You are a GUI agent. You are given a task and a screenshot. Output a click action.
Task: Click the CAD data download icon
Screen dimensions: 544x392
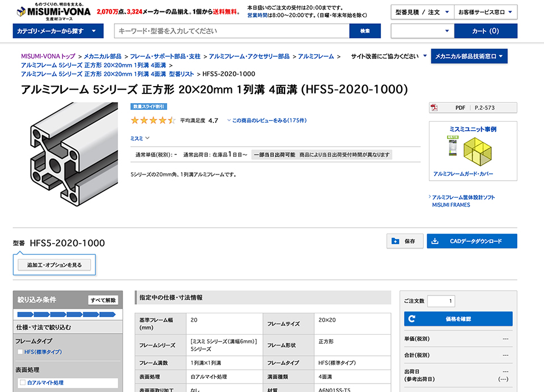[x=435, y=241]
